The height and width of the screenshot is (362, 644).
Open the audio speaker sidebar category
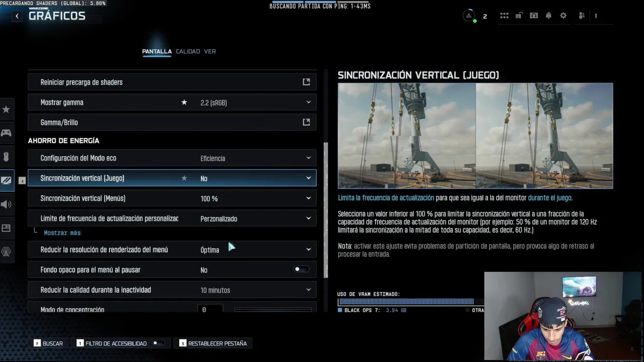point(6,204)
